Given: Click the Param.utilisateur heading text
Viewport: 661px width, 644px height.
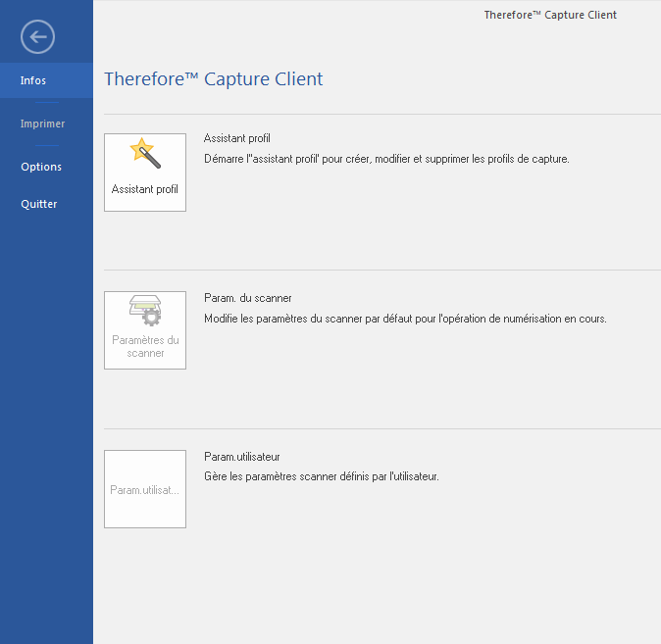Looking at the screenshot, I should tap(243, 457).
